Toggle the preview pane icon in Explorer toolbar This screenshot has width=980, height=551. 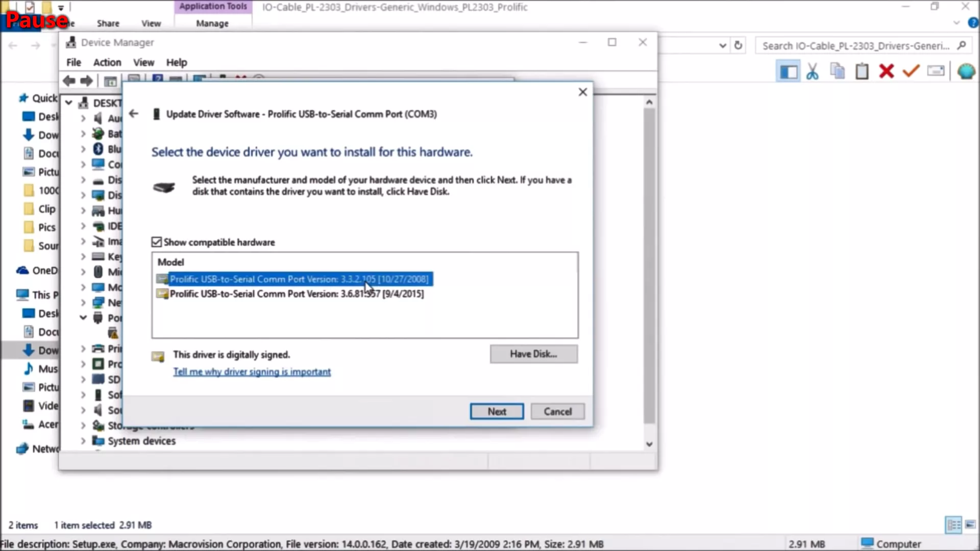pyautogui.click(x=789, y=71)
